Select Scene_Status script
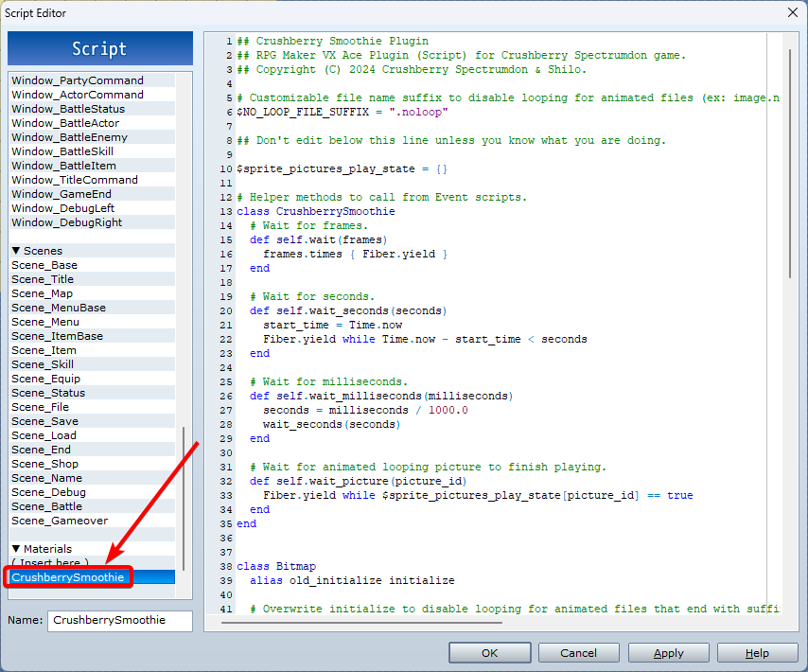The image size is (808, 672). pos(93,393)
